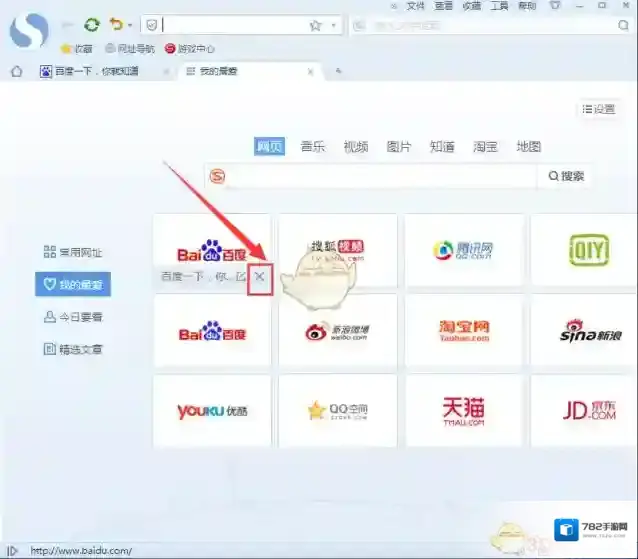Open a new tab with the plus icon
The width and height of the screenshot is (638, 559).
tap(339, 71)
